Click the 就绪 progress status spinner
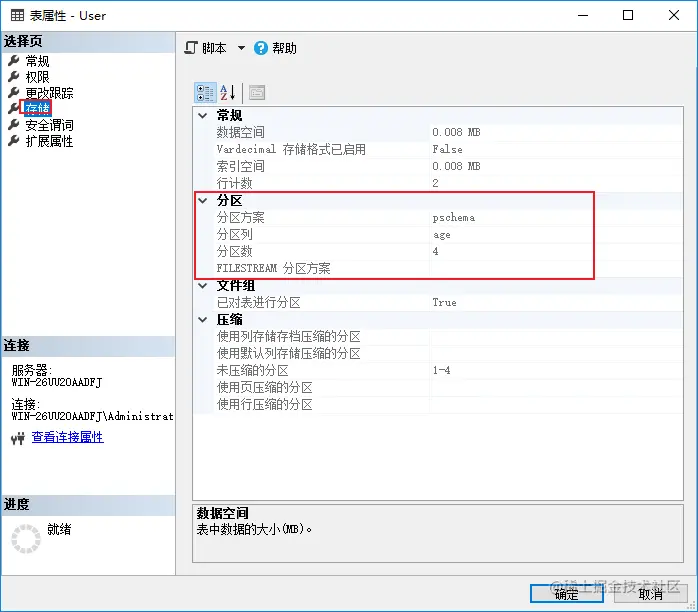698x612 pixels. tap(26, 539)
